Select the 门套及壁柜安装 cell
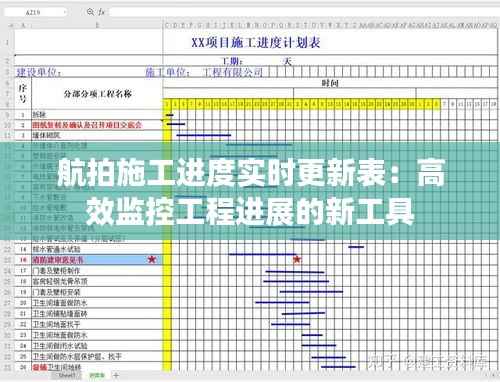The width and height of the screenshot is (500, 382). coord(97,292)
